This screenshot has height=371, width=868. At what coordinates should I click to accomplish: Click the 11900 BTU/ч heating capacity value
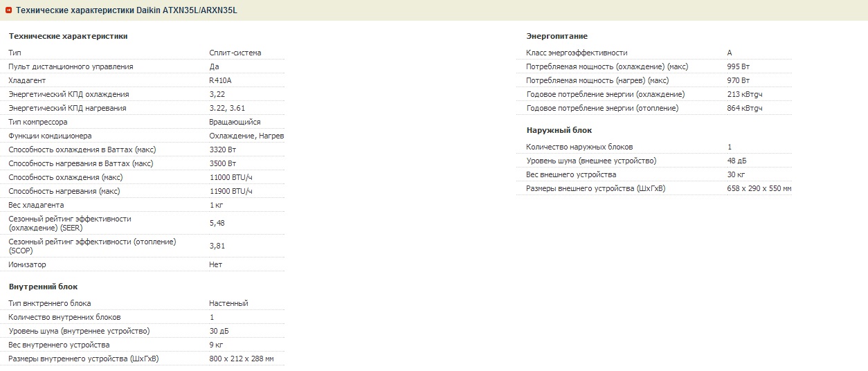(x=230, y=191)
